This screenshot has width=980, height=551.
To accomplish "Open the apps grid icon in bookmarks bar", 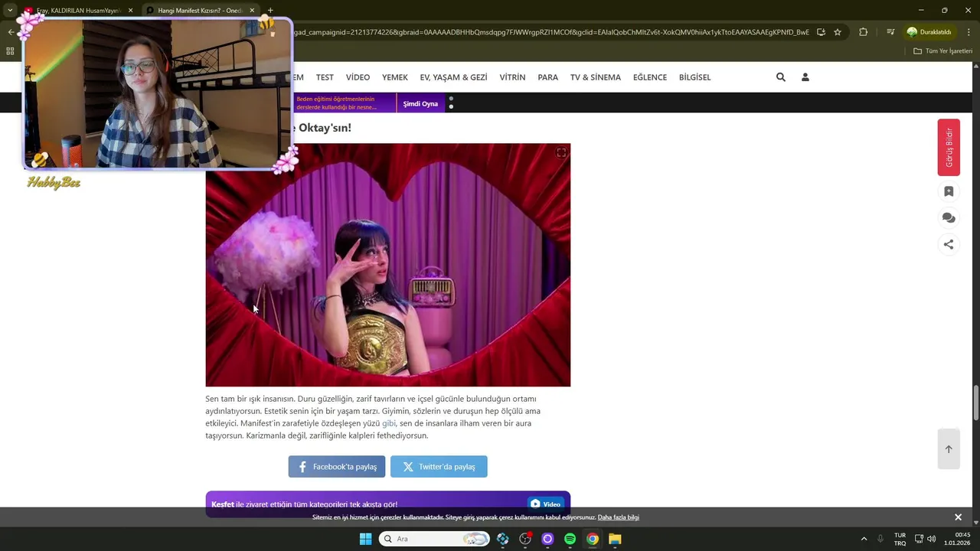I will pos(10,51).
